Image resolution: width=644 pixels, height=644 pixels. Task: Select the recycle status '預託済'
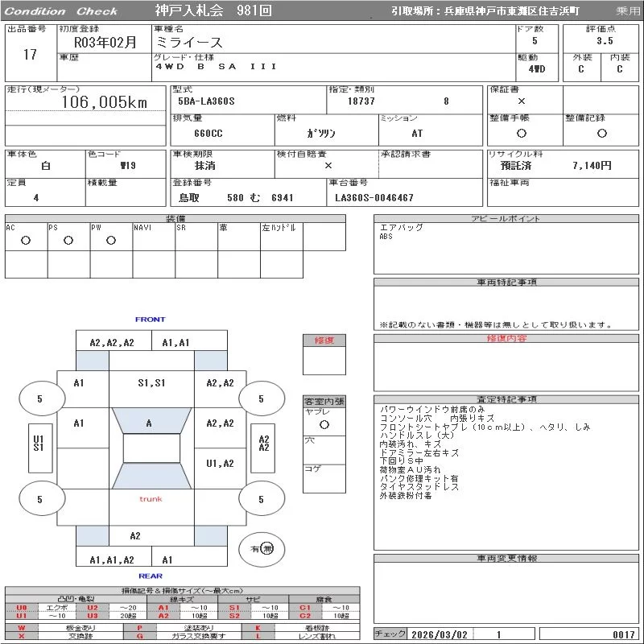pyautogui.click(x=516, y=166)
